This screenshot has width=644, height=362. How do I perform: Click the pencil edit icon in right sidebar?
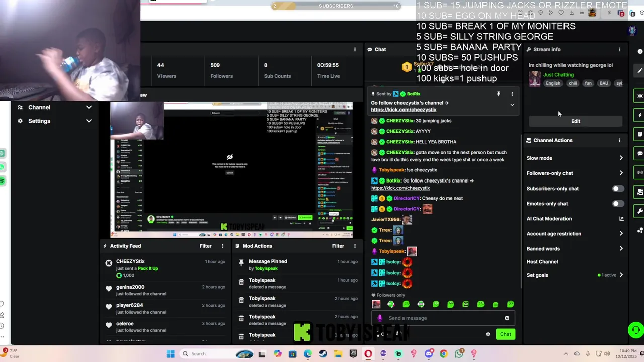(640, 71)
